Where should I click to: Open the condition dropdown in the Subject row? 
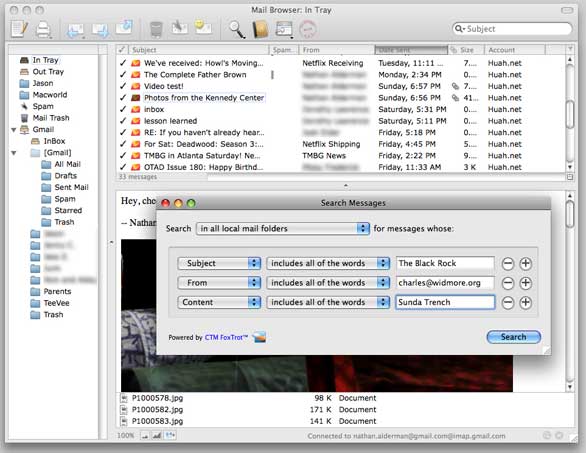328,263
